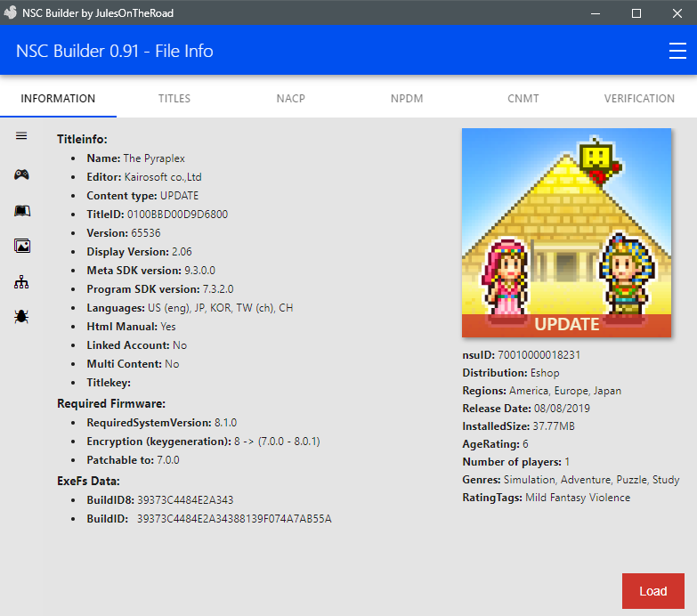Click the Required Firmware section heading
The image size is (697, 616).
111,403
